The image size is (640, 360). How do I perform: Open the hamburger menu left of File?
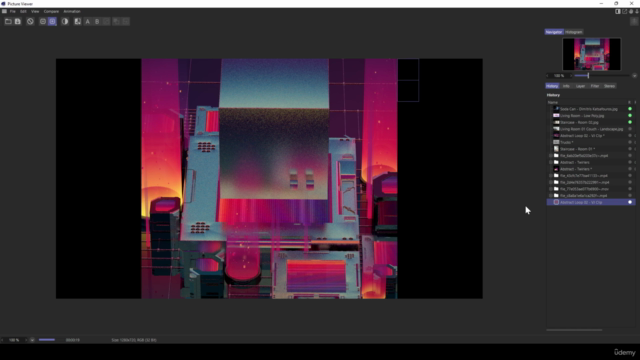pyautogui.click(x=4, y=11)
